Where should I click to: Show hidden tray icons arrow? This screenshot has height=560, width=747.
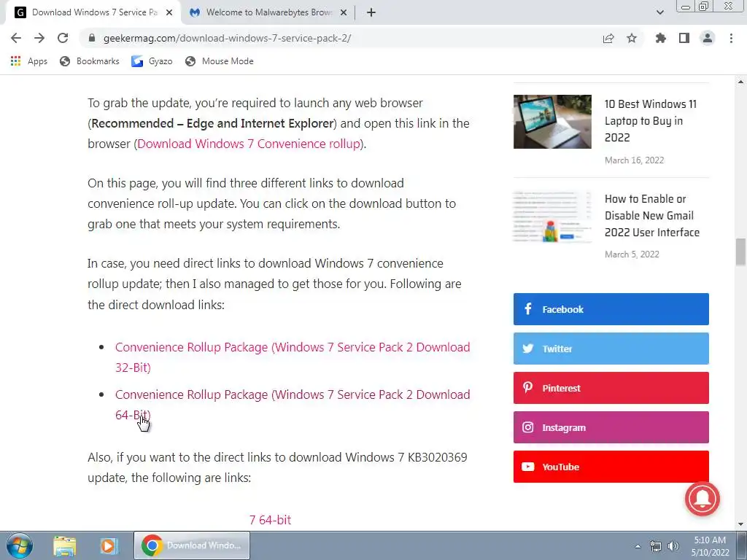pos(638,546)
